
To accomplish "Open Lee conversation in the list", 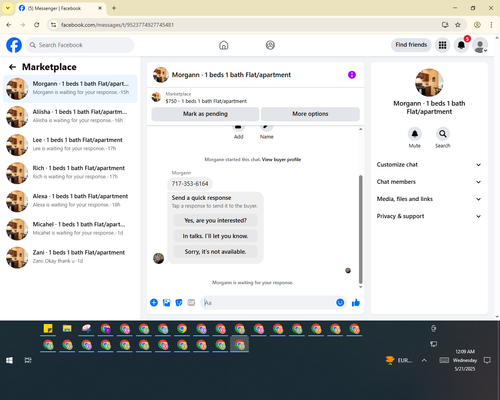I will coord(70,145).
